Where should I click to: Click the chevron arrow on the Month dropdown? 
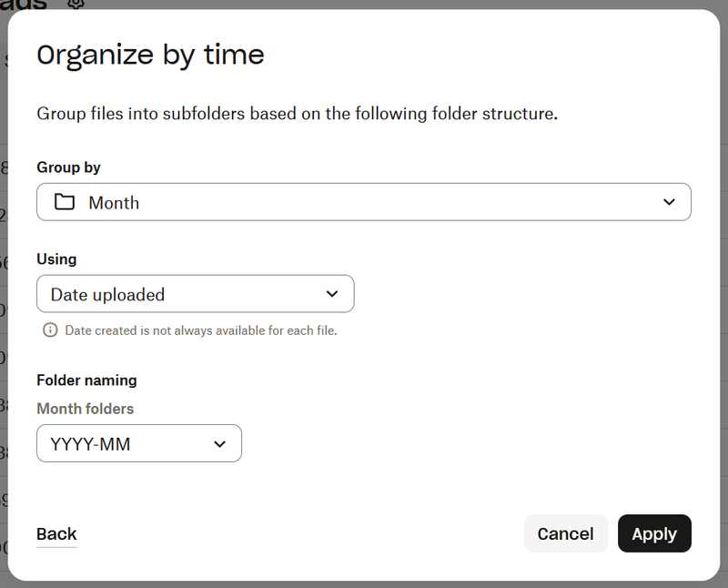(669, 202)
